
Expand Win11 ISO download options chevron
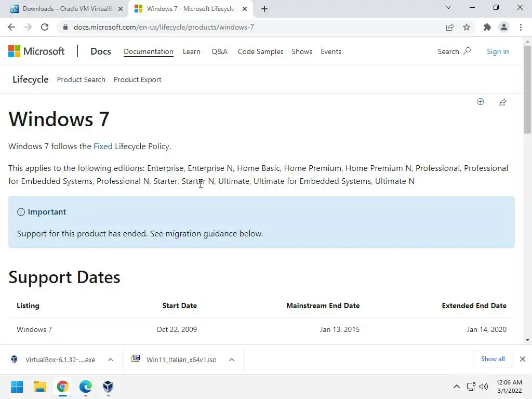232,360
